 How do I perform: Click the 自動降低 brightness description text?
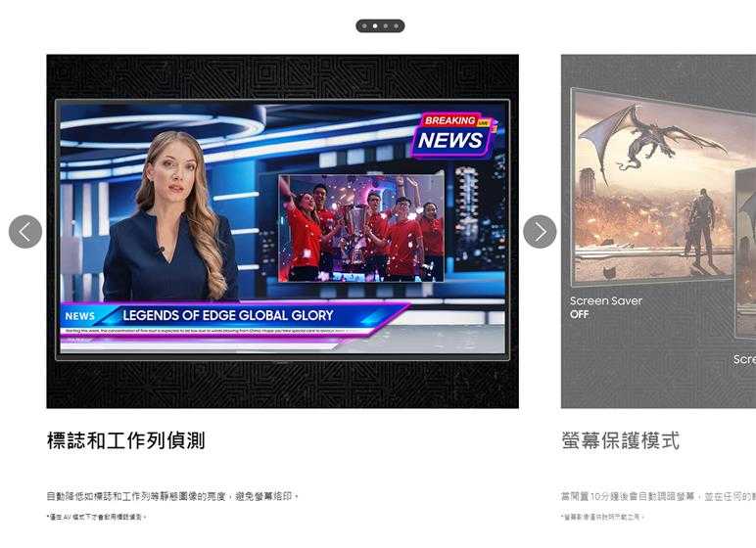click(x=172, y=496)
